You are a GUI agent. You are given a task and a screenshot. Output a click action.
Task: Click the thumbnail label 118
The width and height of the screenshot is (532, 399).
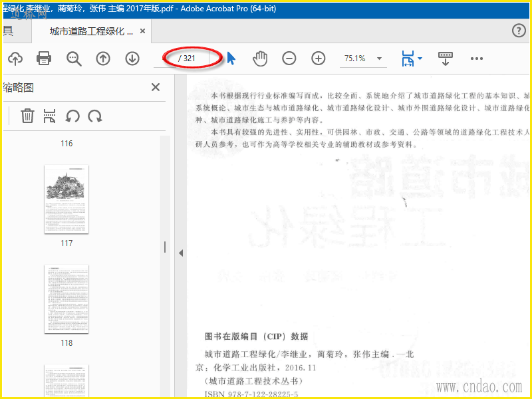click(x=66, y=342)
